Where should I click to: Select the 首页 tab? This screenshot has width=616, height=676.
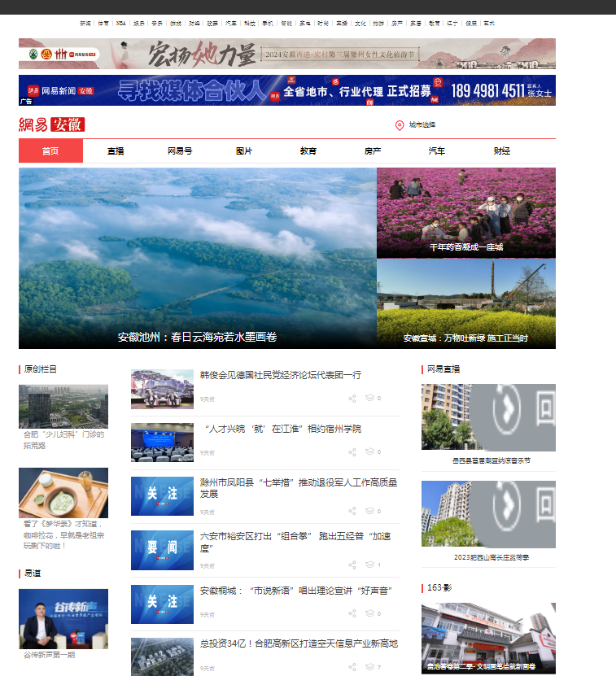coord(50,150)
